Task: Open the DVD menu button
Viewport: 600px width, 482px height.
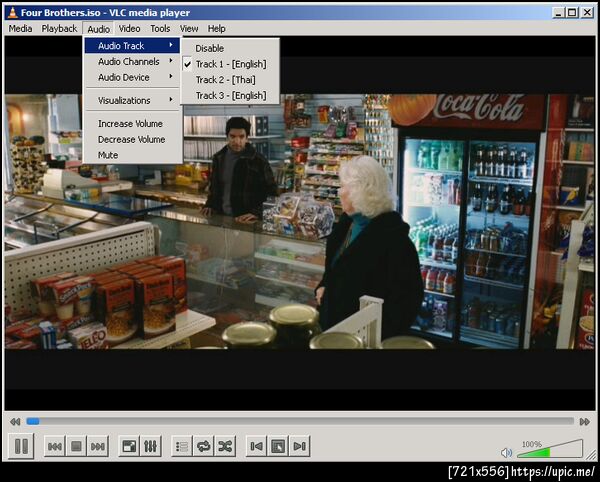Action: 278,446
